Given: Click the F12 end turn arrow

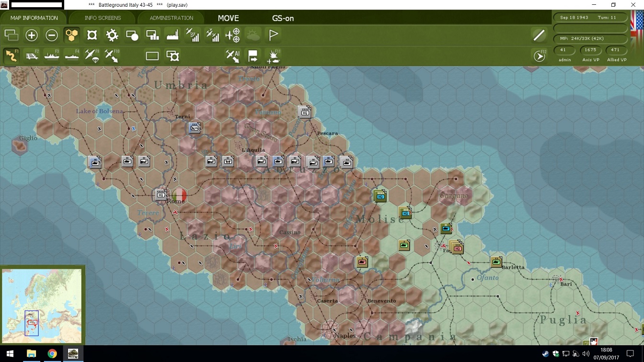Looking at the screenshot, I should pos(540,56).
